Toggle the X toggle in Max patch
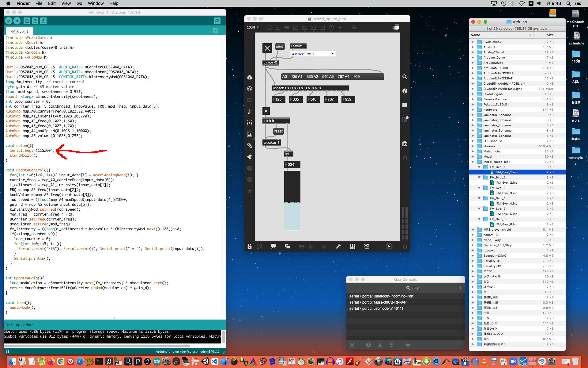The image size is (588, 368). click(267, 48)
